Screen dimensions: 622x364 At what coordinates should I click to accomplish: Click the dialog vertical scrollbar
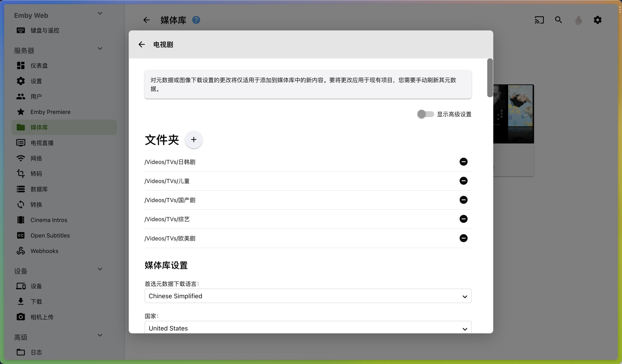tap(490, 78)
